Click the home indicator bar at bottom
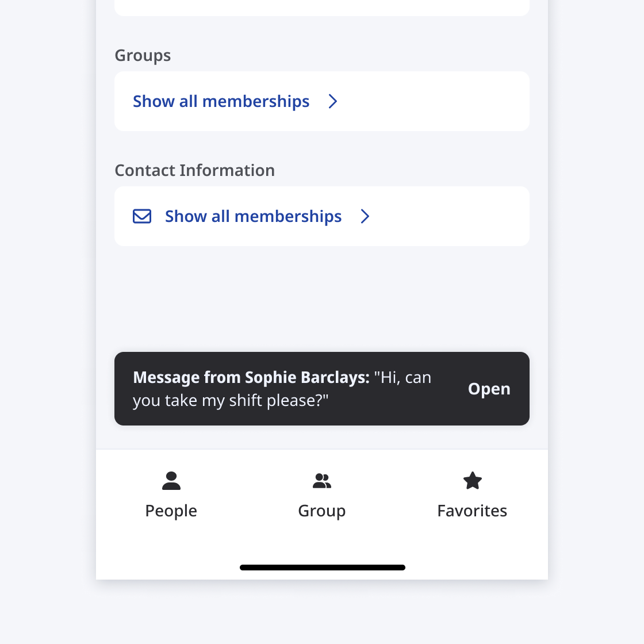 (x=322, y=568)
